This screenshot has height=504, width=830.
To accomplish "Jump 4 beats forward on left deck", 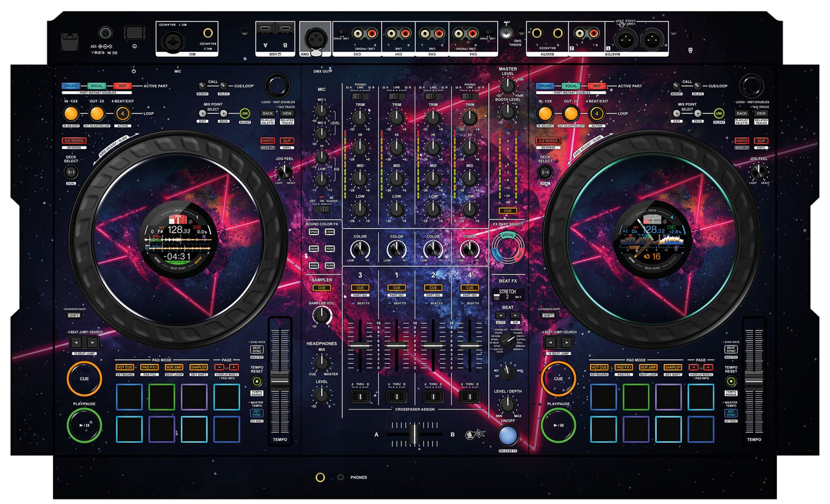I will click(93, 342).
